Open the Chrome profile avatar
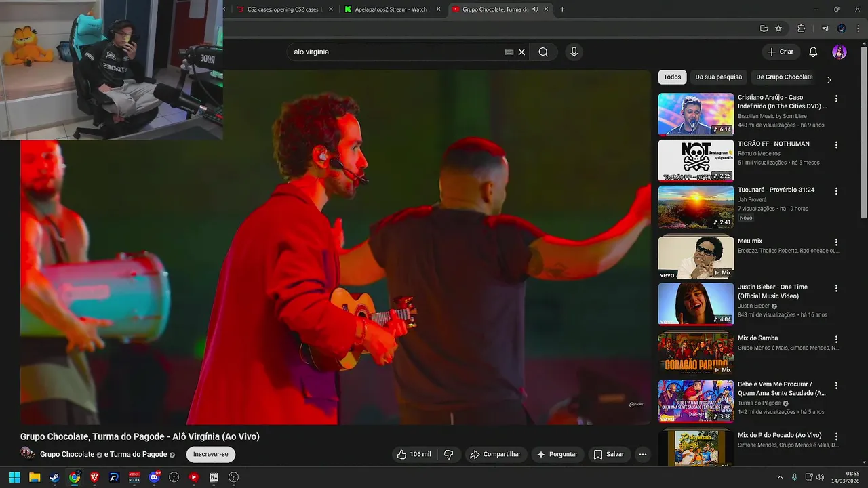This screenshot has width=868, height=488. (842, 28)
